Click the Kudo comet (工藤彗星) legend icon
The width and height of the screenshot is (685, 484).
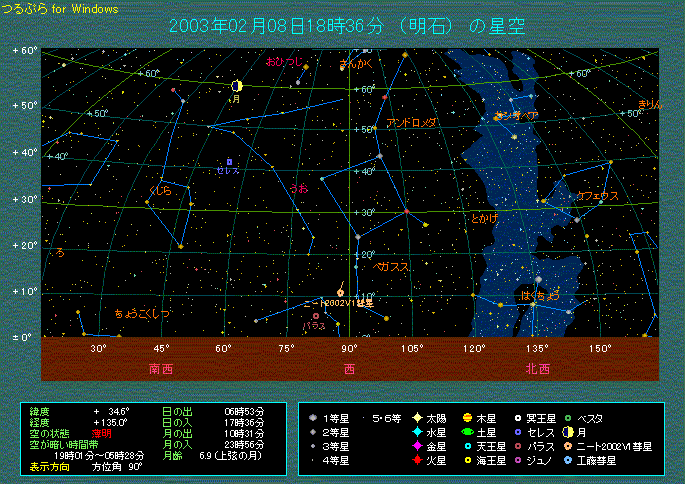(568, 460)
